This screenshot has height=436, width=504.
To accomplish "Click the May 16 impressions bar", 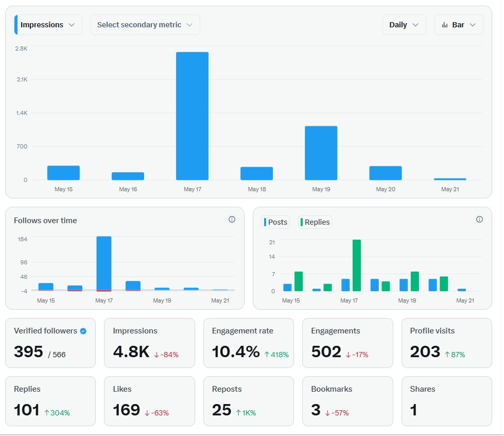I will (x=128, y=176).
